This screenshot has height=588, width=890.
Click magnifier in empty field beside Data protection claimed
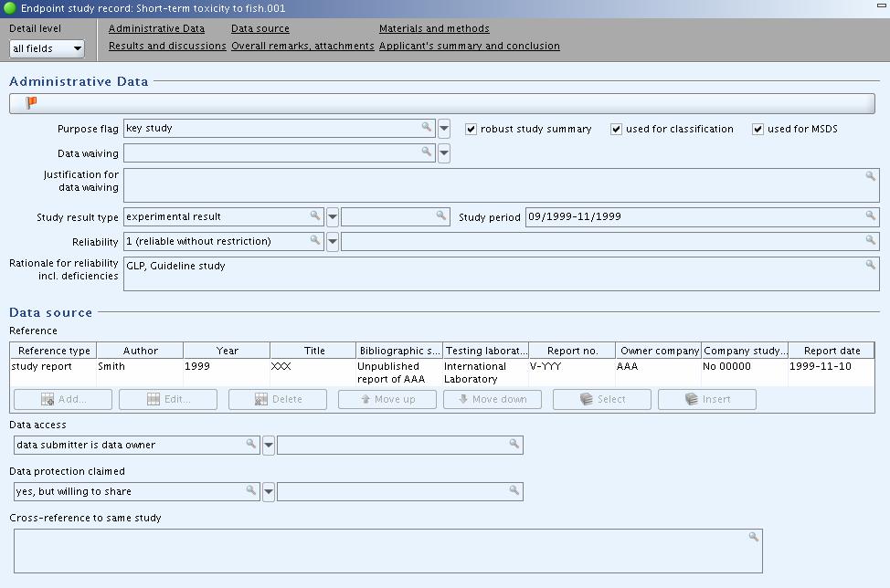[x=514, y=490]
